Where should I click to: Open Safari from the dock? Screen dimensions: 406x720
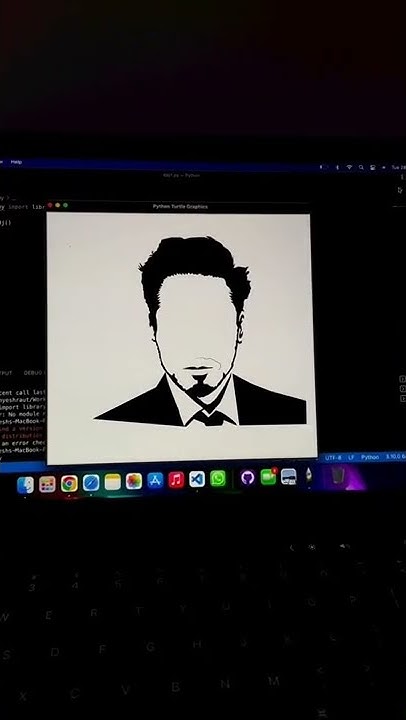tap(91, 483)
